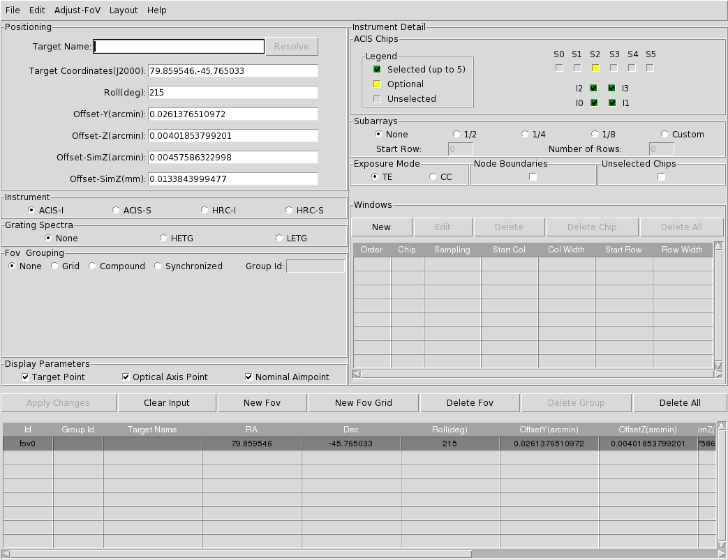This screenshot has height=560, width=728.
Task: Open the Adjust-FoV menu
Action: (x=77, y=10)
